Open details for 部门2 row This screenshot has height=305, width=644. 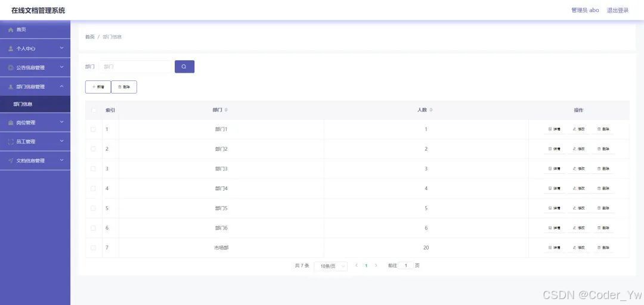tap(554, 149)
